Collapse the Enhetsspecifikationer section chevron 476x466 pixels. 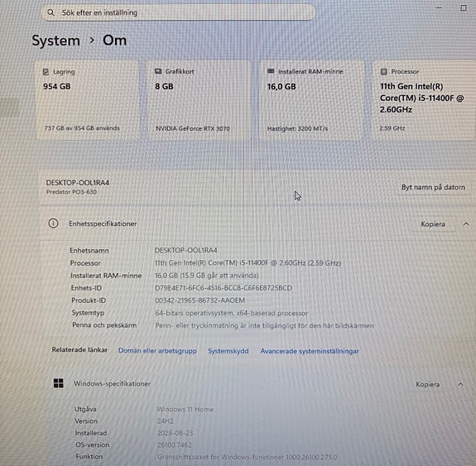(x=466, y=224)
